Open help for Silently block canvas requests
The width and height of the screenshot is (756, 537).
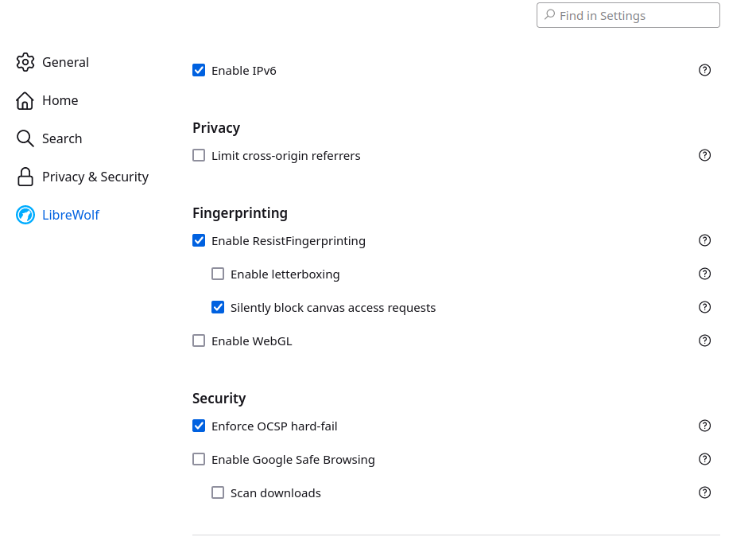(x=704, y=307)
